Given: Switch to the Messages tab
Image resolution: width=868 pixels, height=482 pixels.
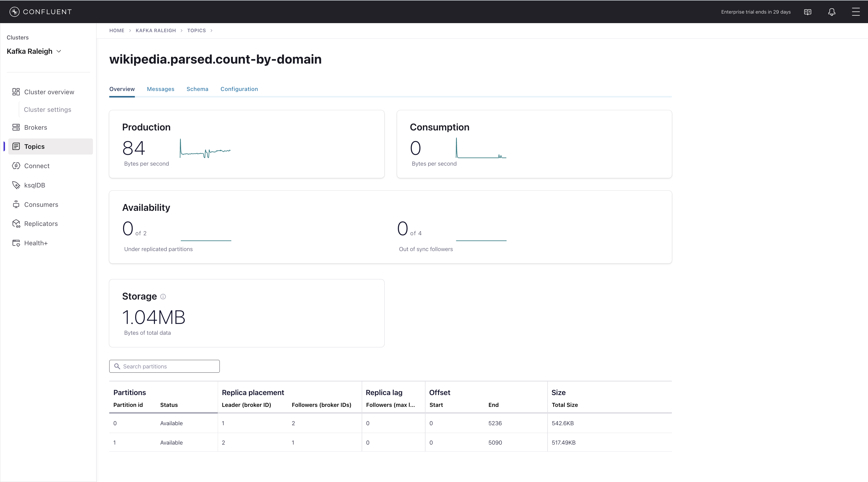Looking at the screenshot, I should [160, 89].
